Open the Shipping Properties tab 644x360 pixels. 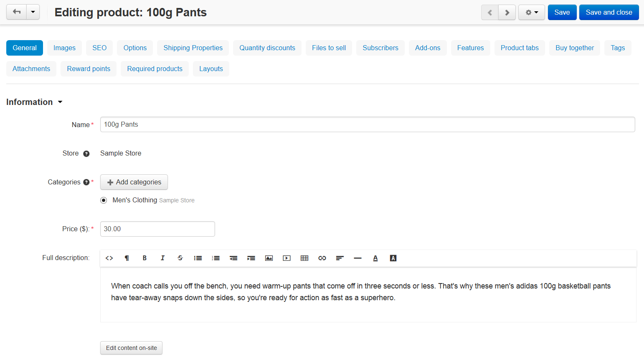coord(193,48)
